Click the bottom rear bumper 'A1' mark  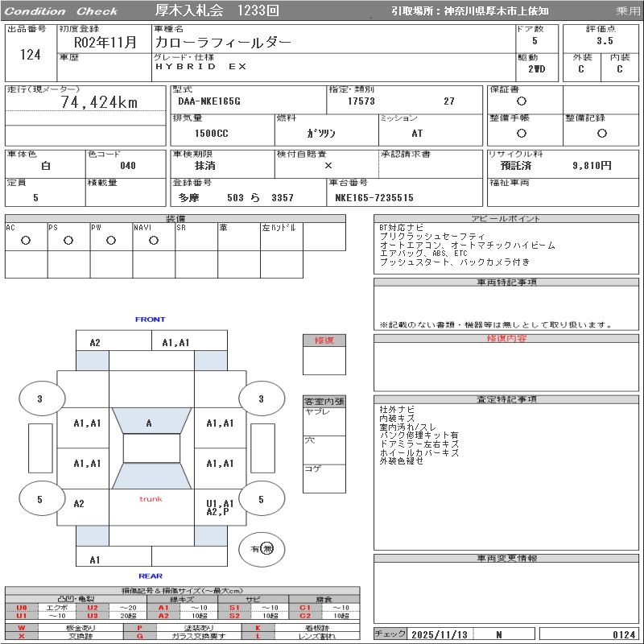pyautogui.click(x=95, y=559)
